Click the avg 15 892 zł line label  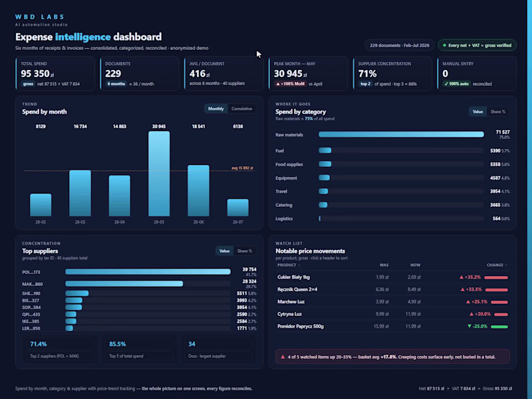pos(242,168)
